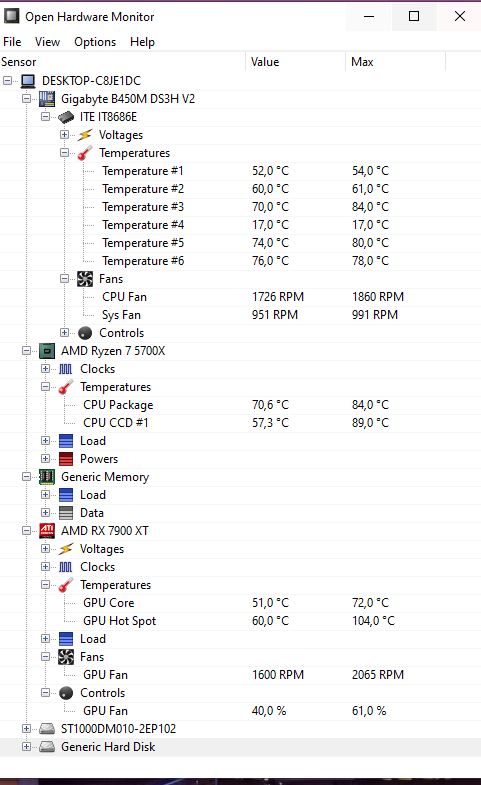Select the CPU Fan sensor row
This screenshot has height=785, width=481.
click(240, 297)
